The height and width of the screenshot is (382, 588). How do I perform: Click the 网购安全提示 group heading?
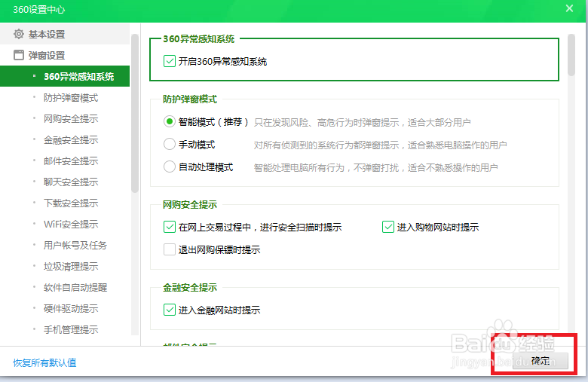coord(190,204)
